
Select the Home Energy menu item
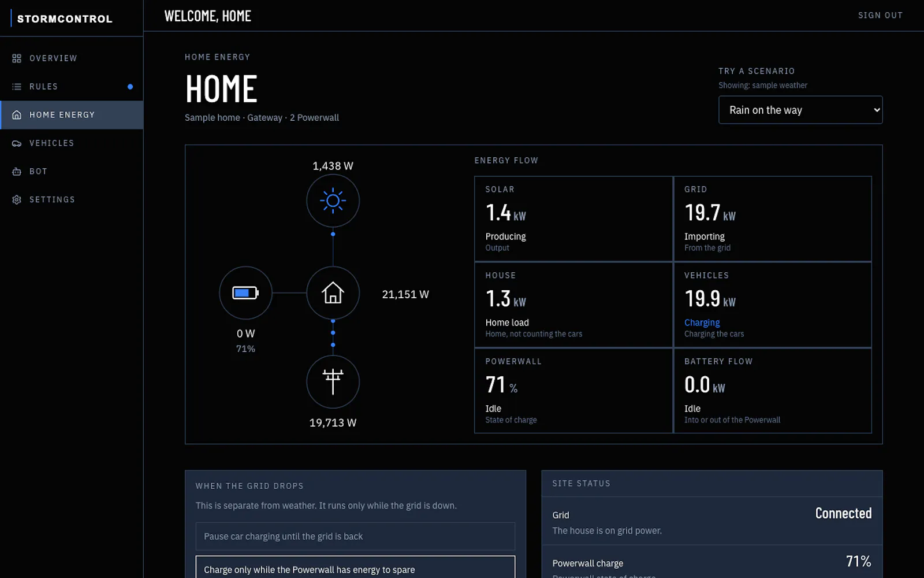coord(72,115)
